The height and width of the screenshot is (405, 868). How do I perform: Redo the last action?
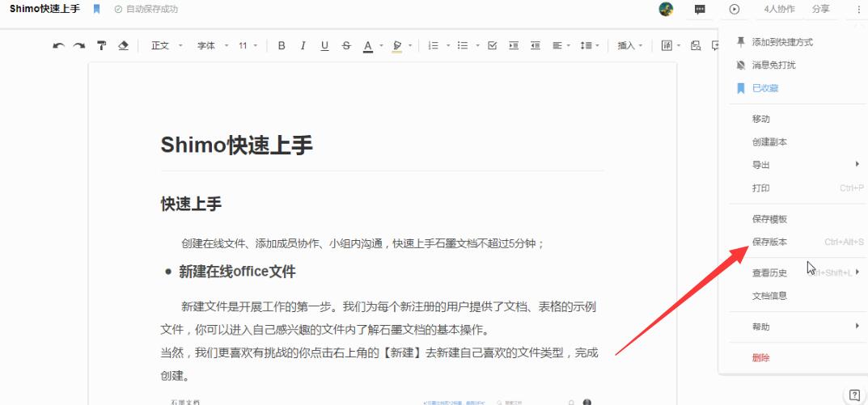pyautogui.click(x=79, y=46)
